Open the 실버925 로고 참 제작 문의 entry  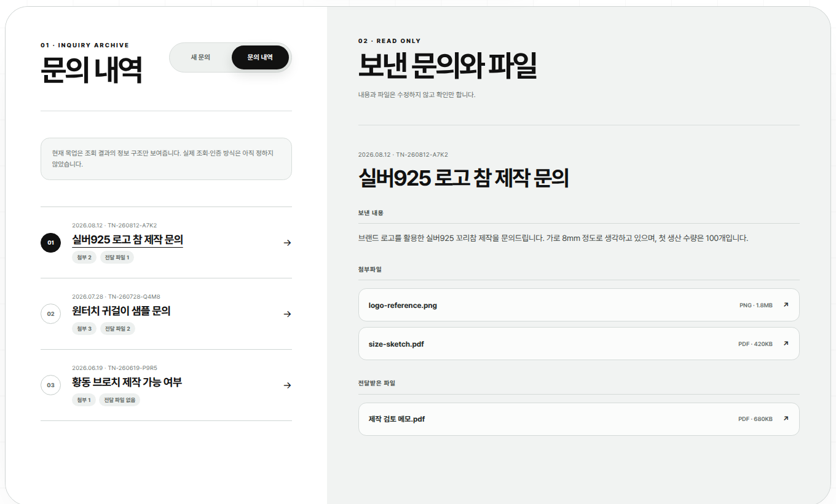coord(166,243)
